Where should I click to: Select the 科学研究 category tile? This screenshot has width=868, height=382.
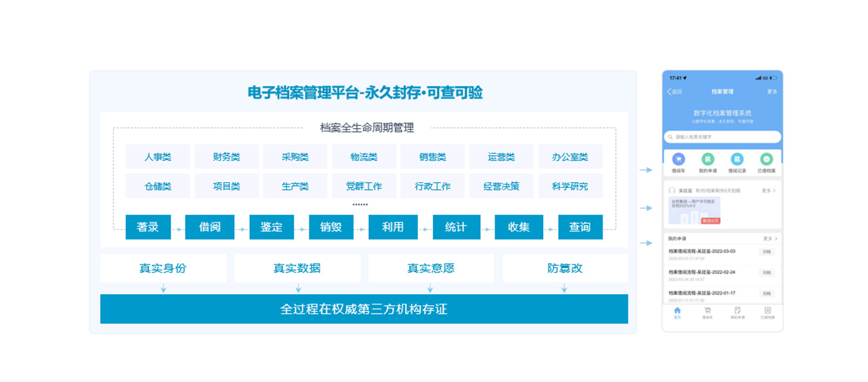[x=570, y=186]
